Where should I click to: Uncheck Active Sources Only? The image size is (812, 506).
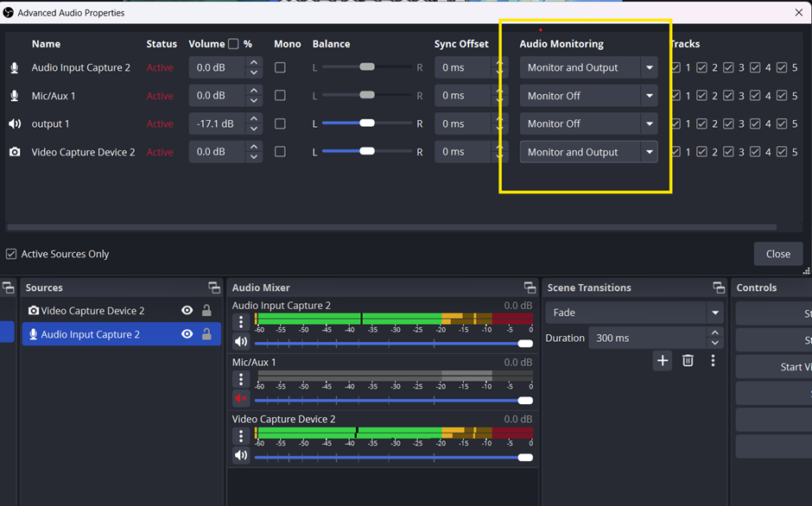[11, 254]
